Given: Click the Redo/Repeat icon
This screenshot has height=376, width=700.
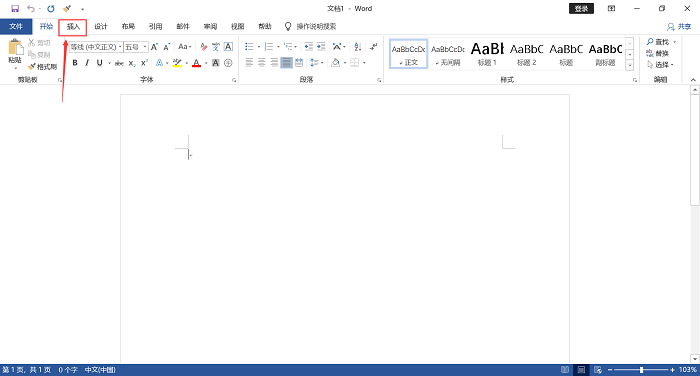Looking at the screenshot, I should (51, 8).
